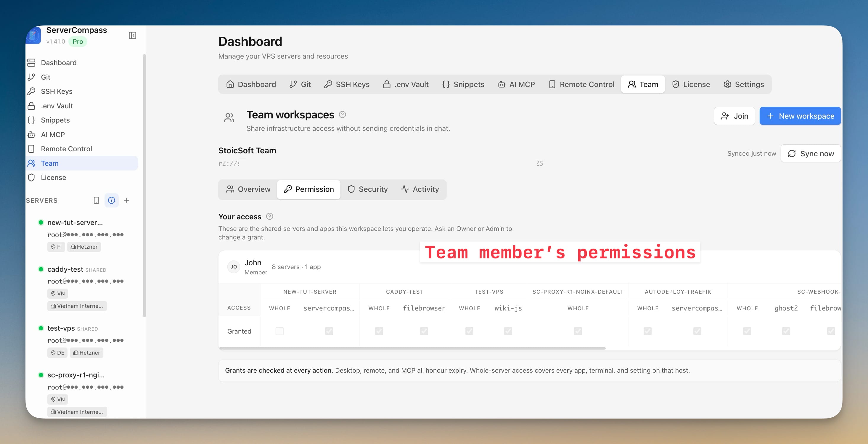
Task: Click the AUTODEPLOY-TRAEFIK column header
Action: 678,292
